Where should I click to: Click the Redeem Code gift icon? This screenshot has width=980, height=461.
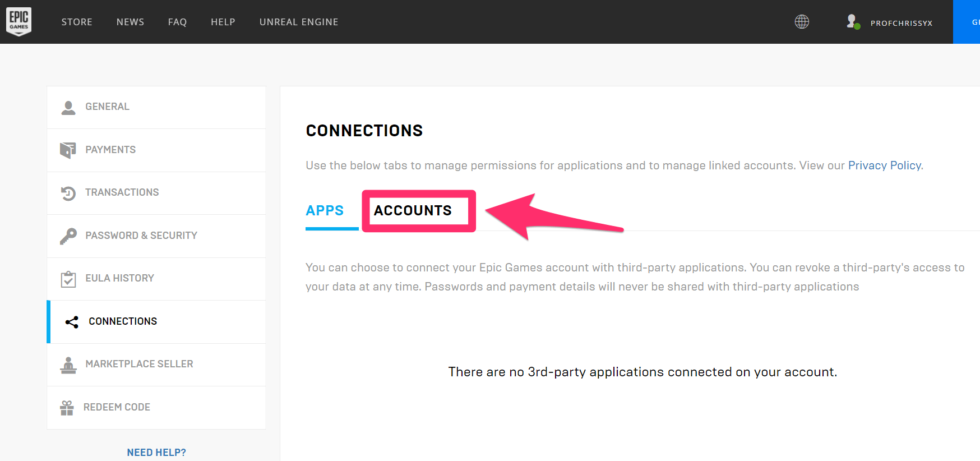point(67,408)
